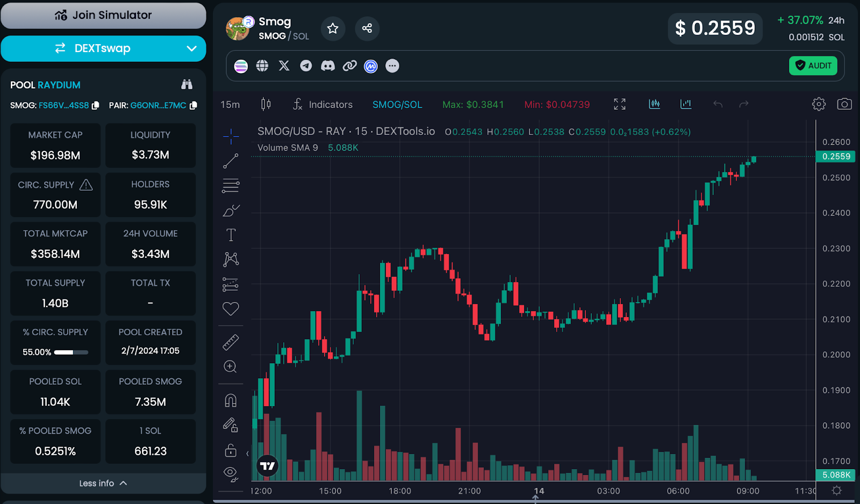Click the circulating supply warning icon
This screenshot has height=504, width=860.
click(86, 185)
